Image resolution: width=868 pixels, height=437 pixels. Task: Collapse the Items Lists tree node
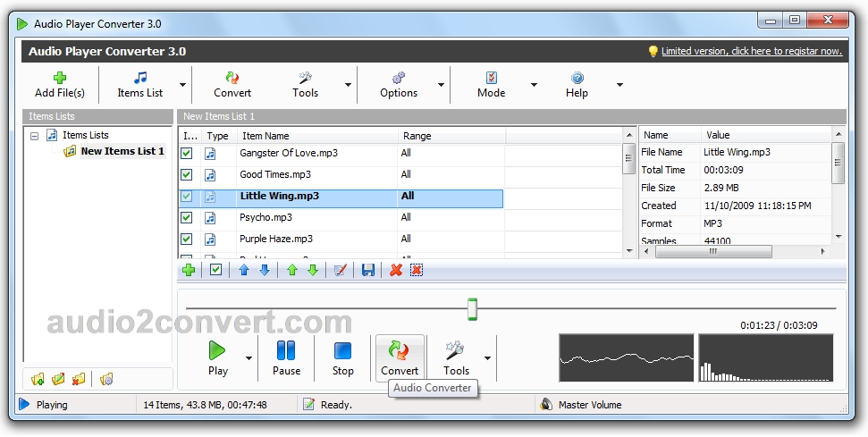(34, 136)
